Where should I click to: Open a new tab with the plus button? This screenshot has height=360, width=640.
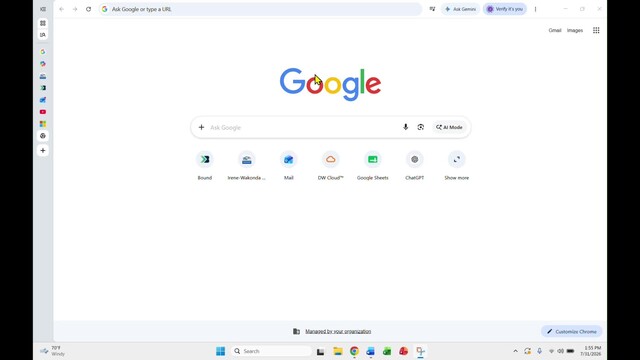pyautogui.click(x=43, y=151)
